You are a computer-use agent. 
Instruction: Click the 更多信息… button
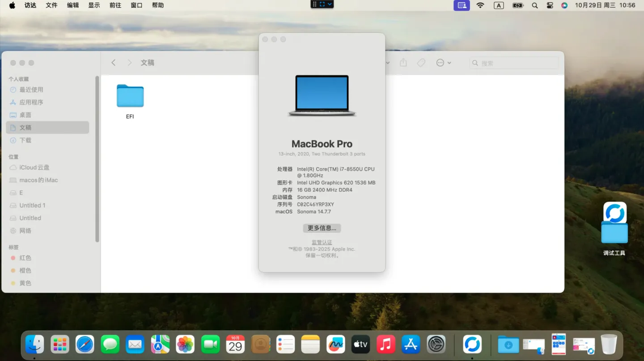[x=322, y=228]
